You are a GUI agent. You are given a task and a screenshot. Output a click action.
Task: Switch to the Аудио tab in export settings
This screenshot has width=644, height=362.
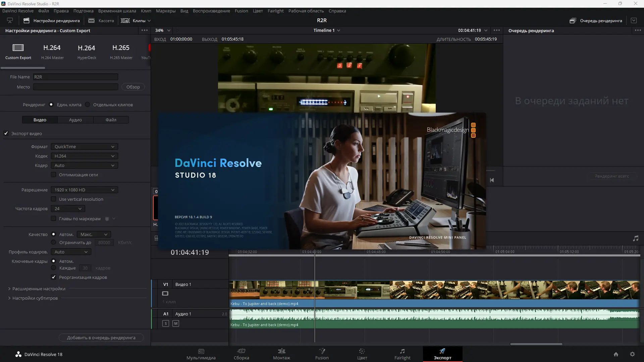pos(75,120)
